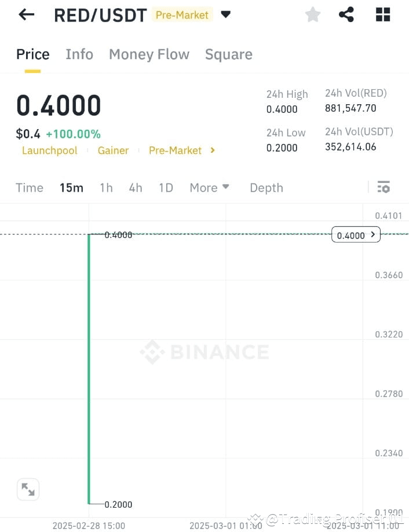Tap the 4h interval option
Screen dimensions: 409x532
tap(135, 187)
